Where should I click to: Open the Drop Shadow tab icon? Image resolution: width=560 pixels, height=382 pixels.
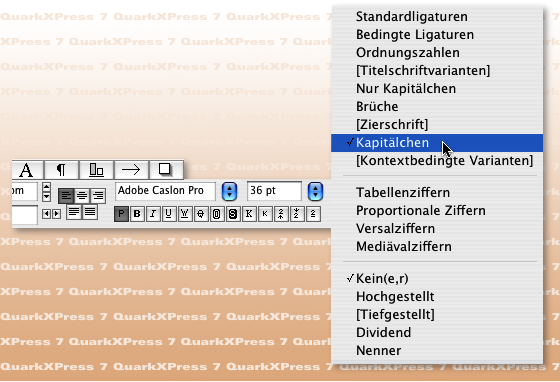[165, 170]
